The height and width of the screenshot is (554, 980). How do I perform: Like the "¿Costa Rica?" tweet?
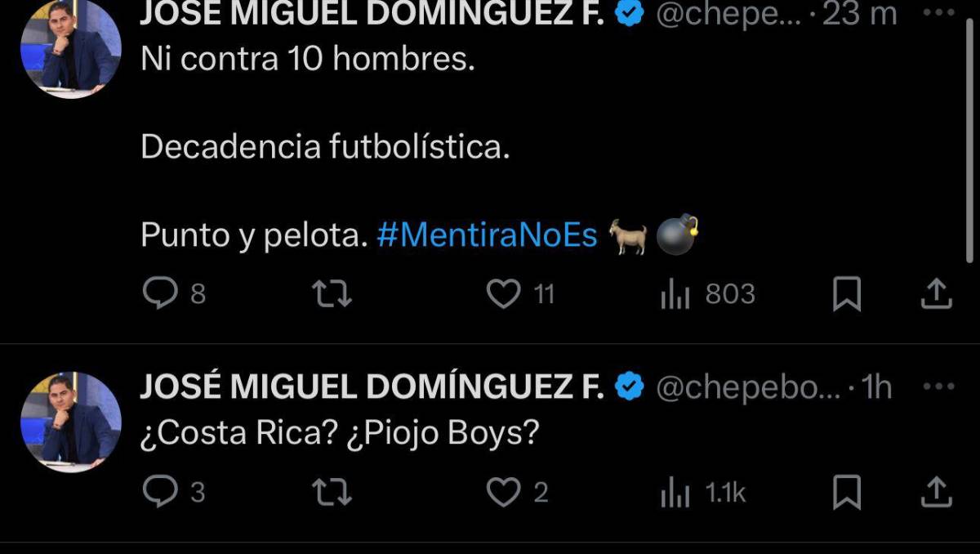tap(504, 492)
